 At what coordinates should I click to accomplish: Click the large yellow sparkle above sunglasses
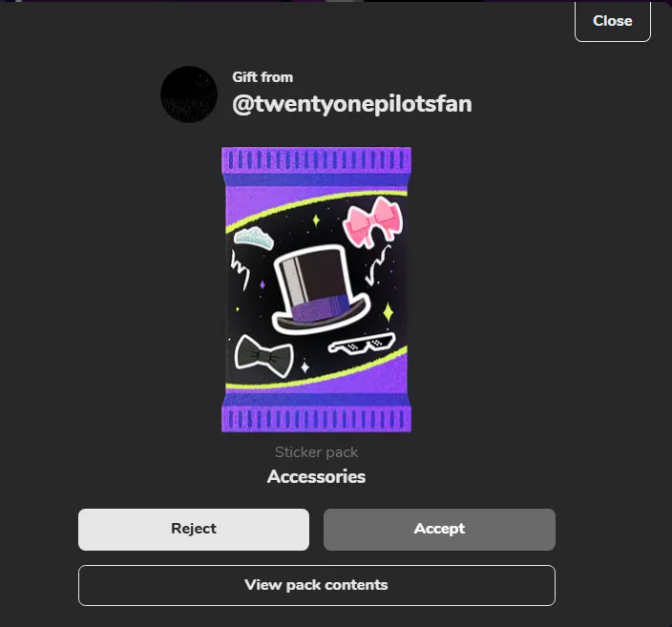coord(388,311)
